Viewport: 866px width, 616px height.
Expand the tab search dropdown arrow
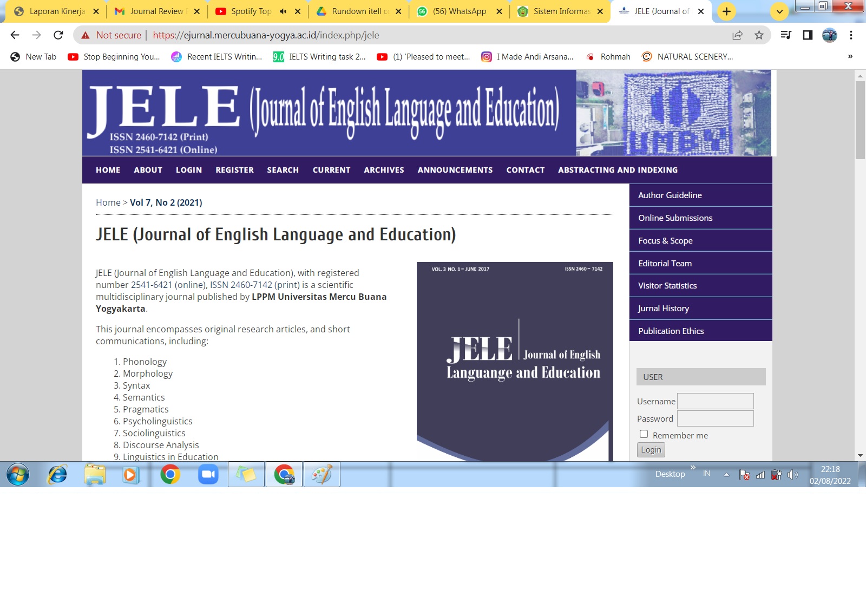tap(779, 11)
